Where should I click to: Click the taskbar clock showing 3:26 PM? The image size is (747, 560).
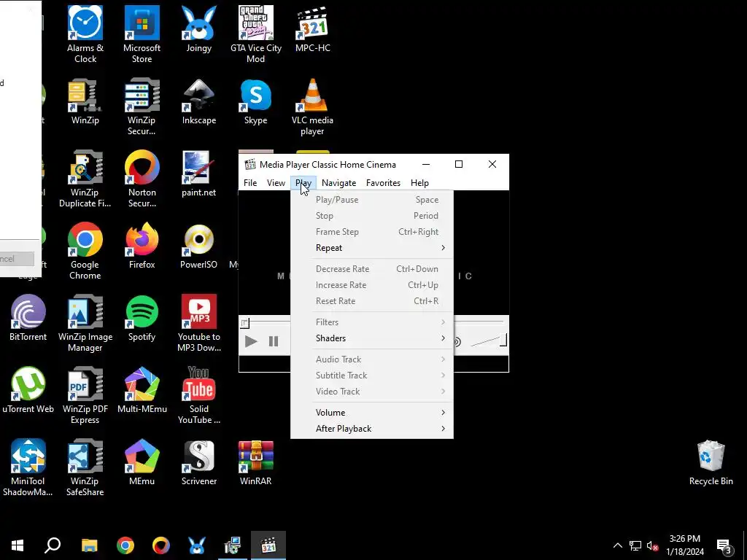[x=684, y=545]
